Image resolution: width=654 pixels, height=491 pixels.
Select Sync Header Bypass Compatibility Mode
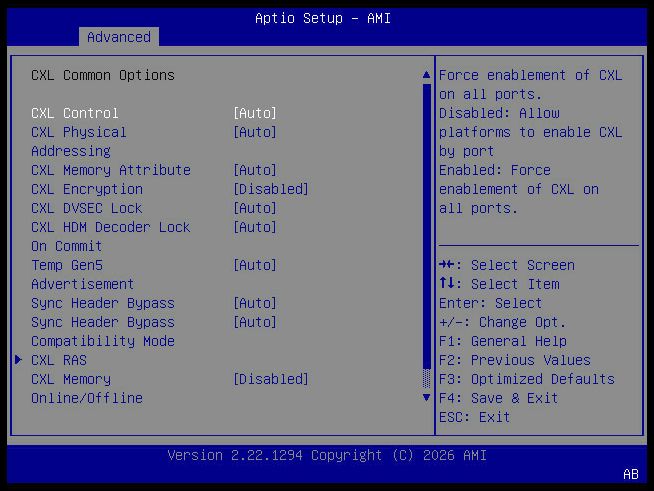pos(103,332)
